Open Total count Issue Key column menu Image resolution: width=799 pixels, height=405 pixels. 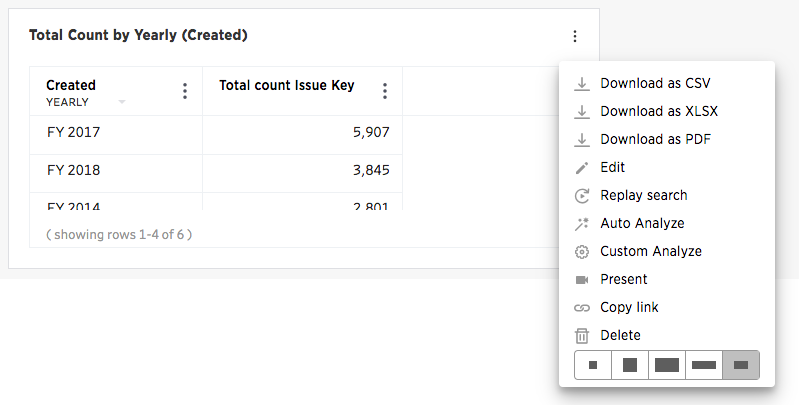pos(385,91)
